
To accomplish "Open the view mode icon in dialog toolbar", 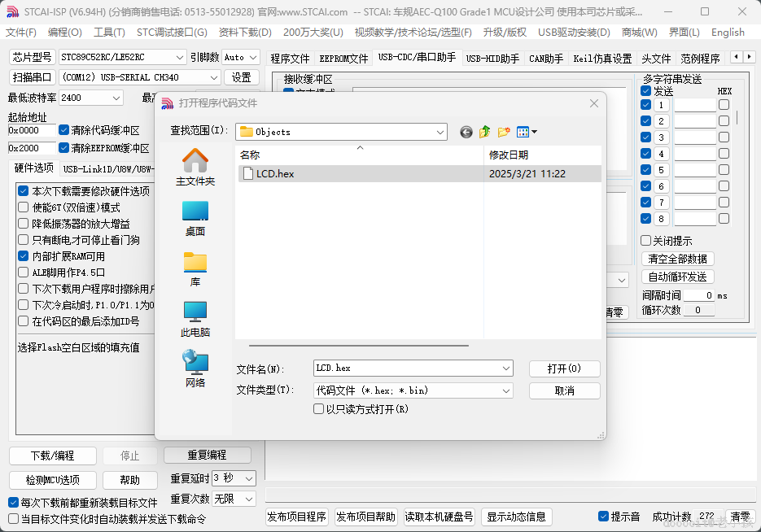I will 521,131.
